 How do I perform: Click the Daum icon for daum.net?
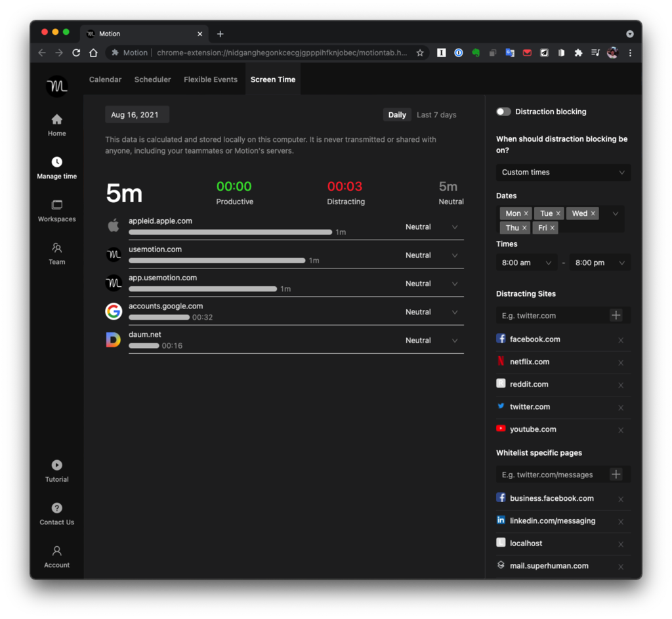tap(113, 339)
